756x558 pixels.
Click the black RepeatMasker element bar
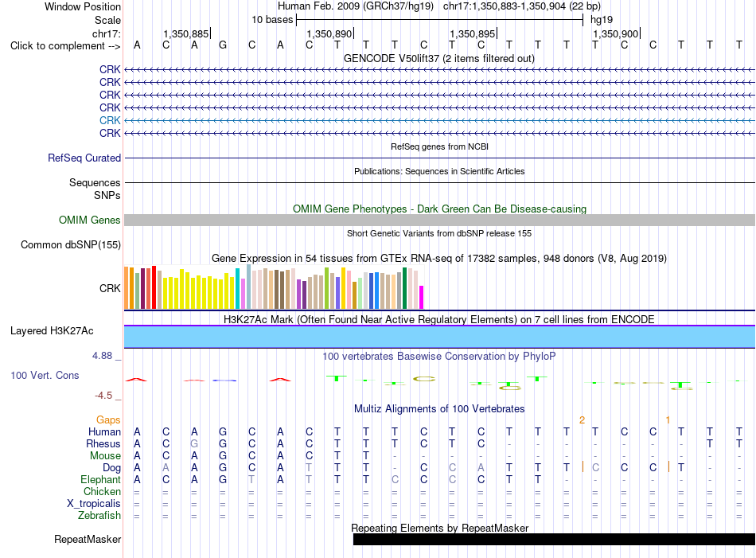click(554, 539)
